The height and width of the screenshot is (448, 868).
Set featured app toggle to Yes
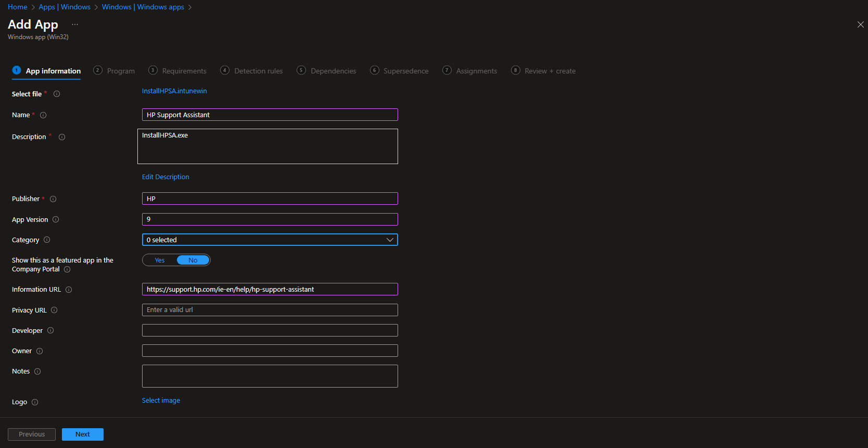coord(160,260)
